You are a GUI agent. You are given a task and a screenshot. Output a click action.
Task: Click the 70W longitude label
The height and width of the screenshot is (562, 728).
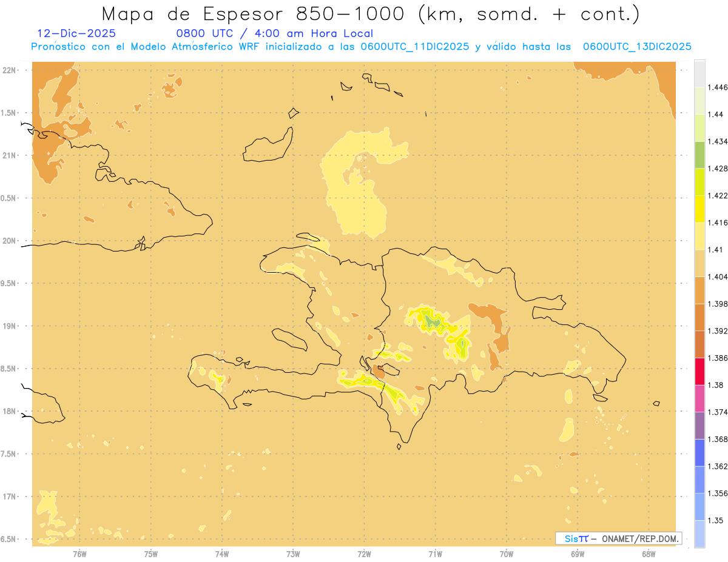[507, 554]
